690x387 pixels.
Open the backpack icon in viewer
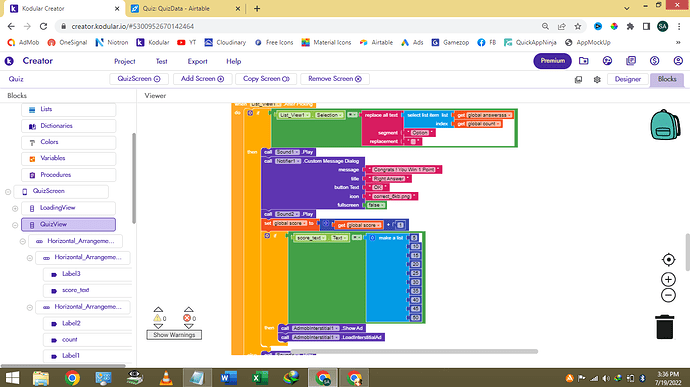(x=665, y=125)
